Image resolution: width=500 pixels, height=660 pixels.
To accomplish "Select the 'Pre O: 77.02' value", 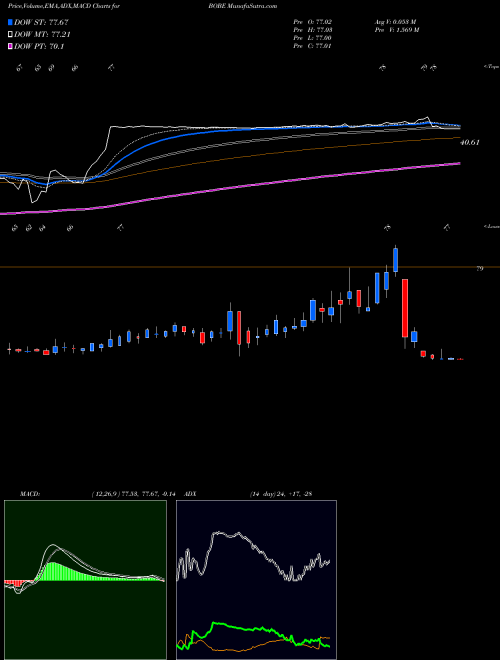I will pyautogui.click(x=313, y=22).
